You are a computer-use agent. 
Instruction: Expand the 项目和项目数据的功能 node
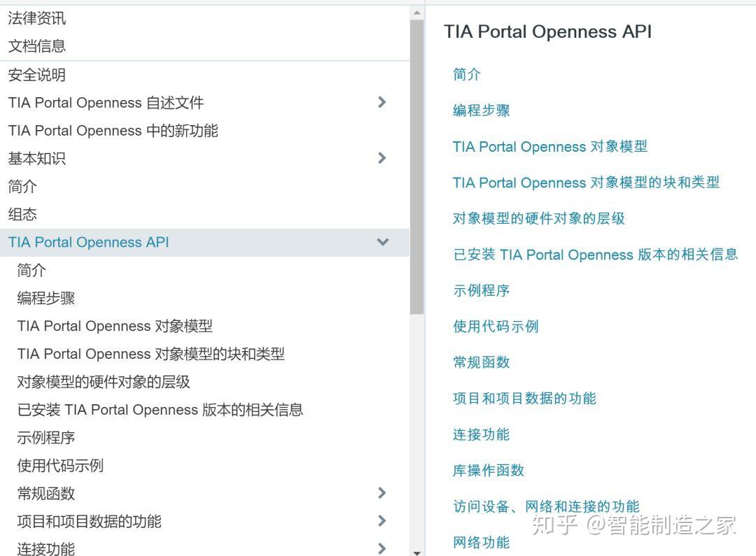click(381, 521)
